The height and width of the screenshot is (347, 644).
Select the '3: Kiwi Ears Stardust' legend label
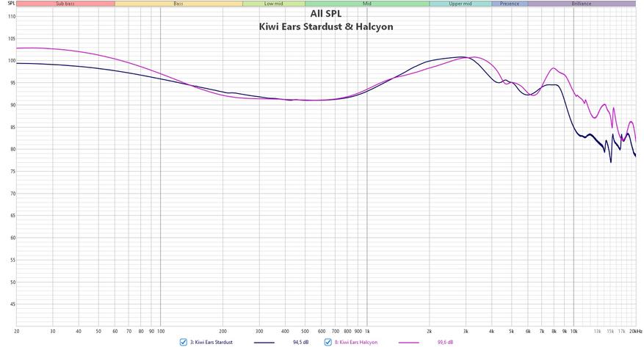click(x=211, y=342)
